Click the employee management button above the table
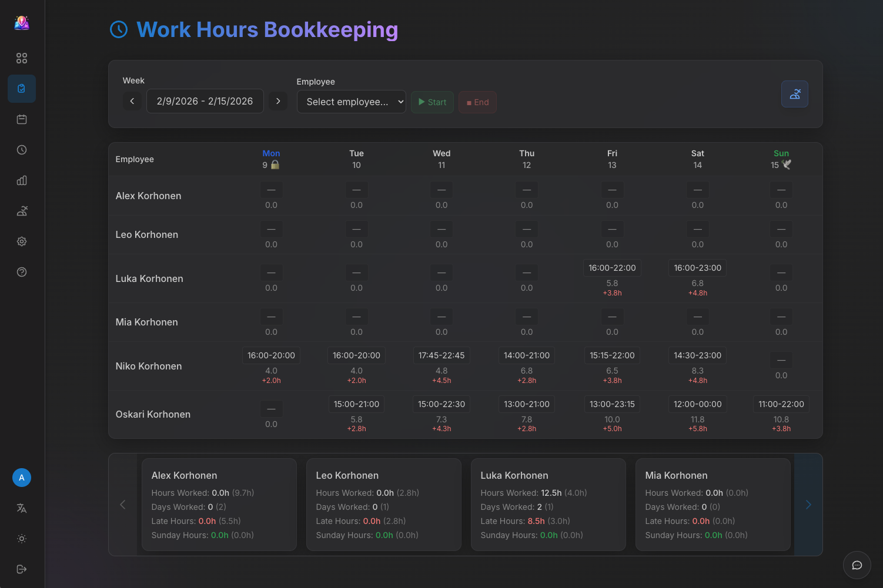This screenshot has height=588, width=883. coord(795,94)
